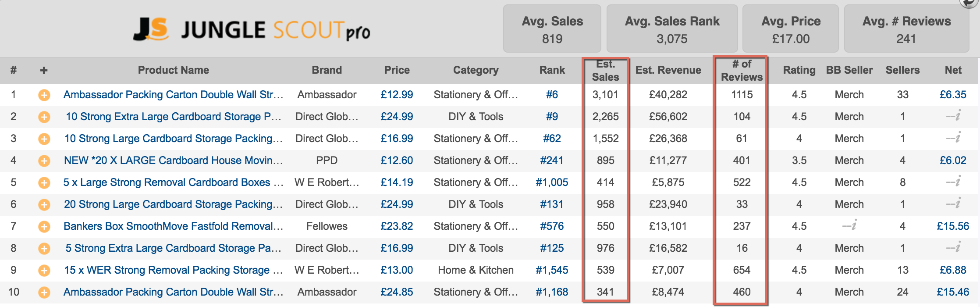Click the plus icon in the header row
Viewport: 980px width, 307px height.
(x=44, y=70)
